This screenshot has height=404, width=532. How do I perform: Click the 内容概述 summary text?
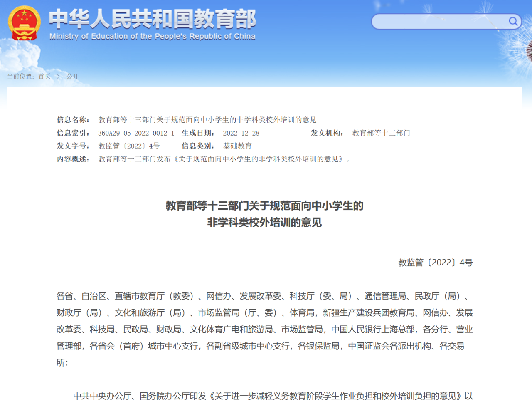[224, 159]
